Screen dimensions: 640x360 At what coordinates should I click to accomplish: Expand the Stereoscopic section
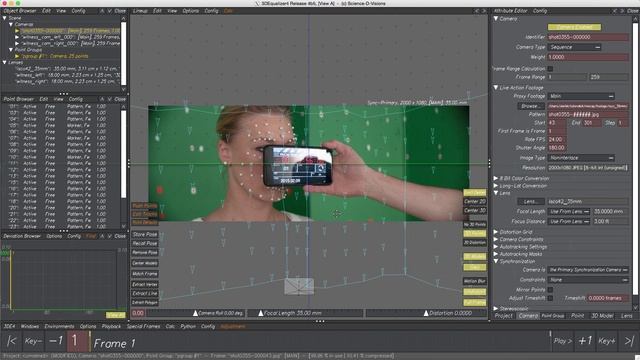tap(496, 309)
